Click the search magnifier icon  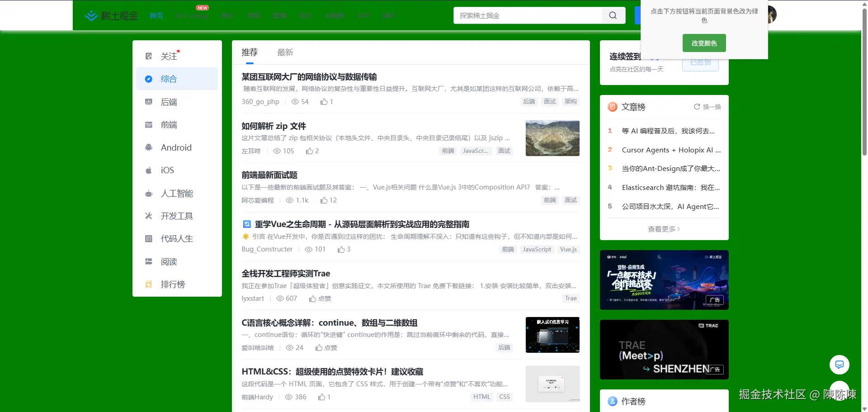613,15
